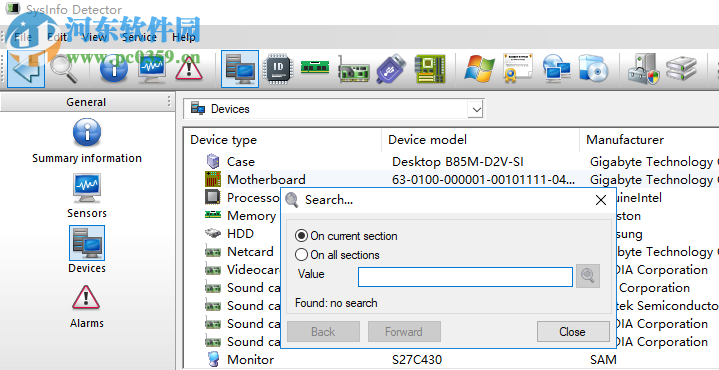Open the network computers toolbar icon
Screen dimensions: 719x370
click(x=556, y=69)
